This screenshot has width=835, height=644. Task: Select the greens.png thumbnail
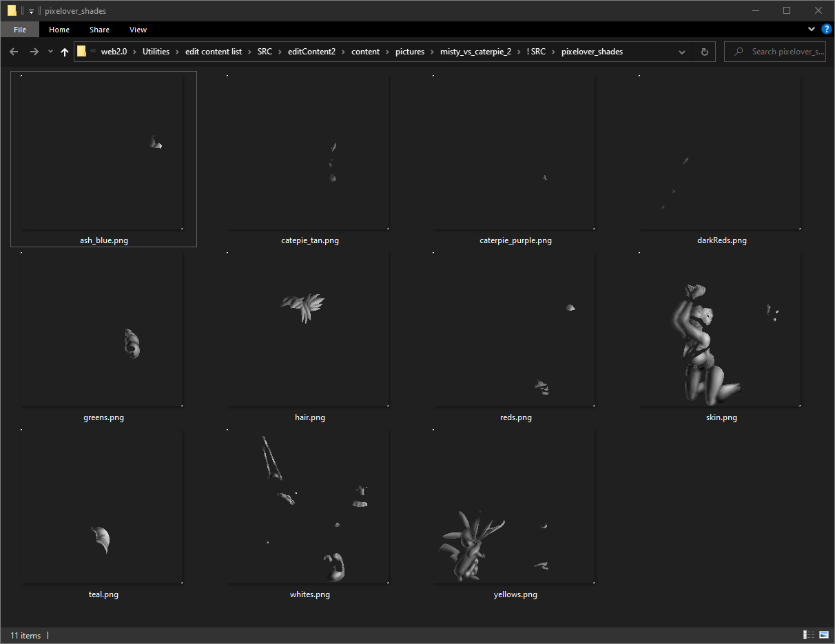tap(103, 331)
